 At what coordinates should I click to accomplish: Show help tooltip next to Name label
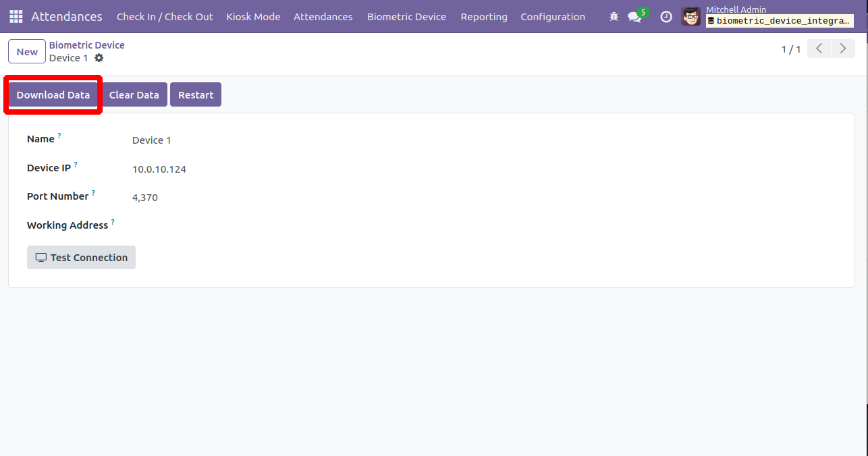click(x=59, y=136)
